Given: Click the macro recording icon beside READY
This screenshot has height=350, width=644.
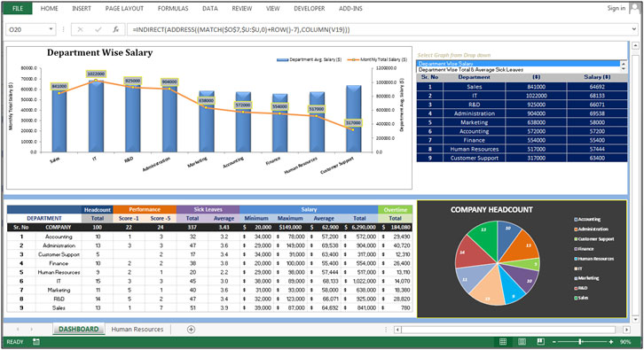Looking at the screenshot, I should [x=36, y=342].
